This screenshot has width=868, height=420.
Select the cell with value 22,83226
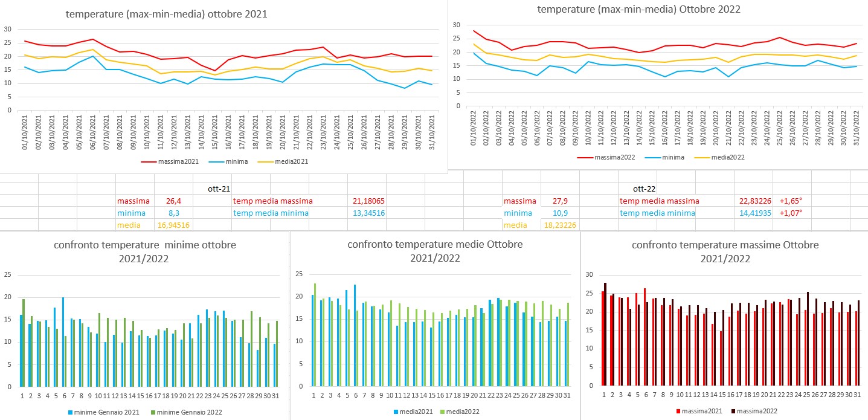click(x=753, y=201)
